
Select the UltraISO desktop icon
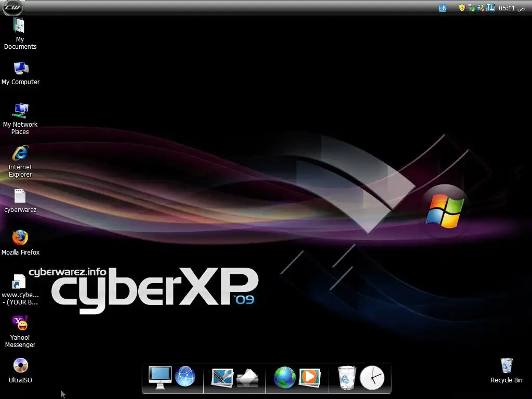click(x=20, y=371)
